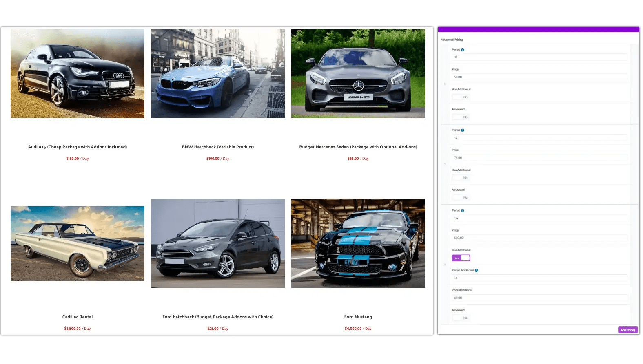The height and width of the screenshot is (364, 643).
Task: Open the BMW Hatchback (Variable Product) title link
Action: 218,147
